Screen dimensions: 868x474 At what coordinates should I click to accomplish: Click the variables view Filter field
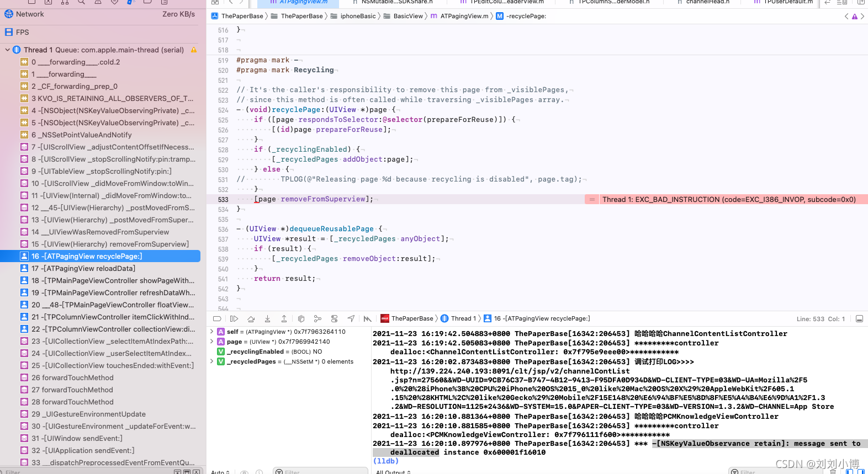(320, 471)
